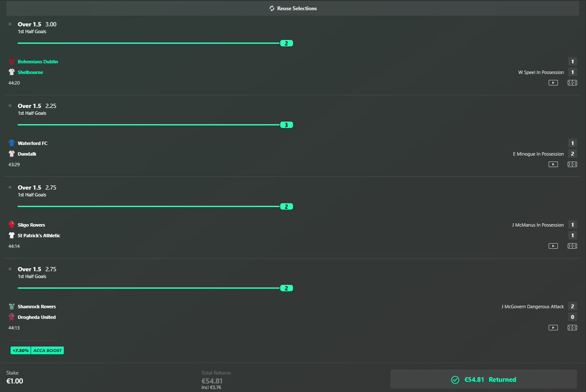Click the J McGovern Dangerous Attack text
This screenshot has height=392, width=586.
532,307
